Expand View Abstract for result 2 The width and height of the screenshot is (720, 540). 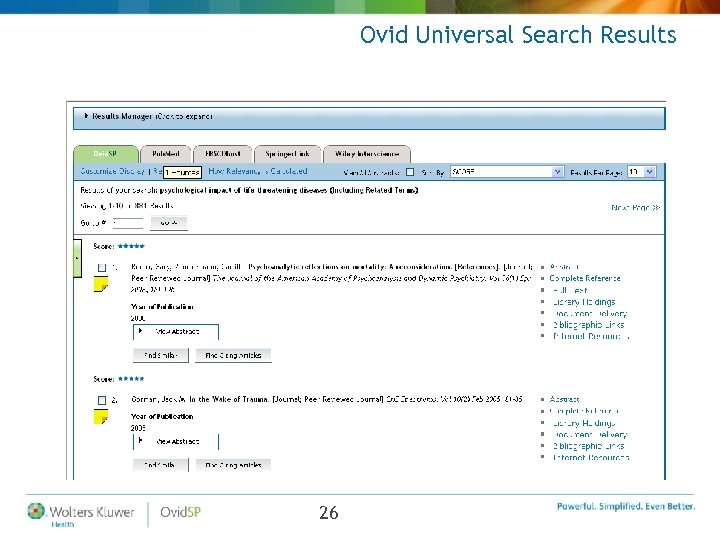[176, 442]
